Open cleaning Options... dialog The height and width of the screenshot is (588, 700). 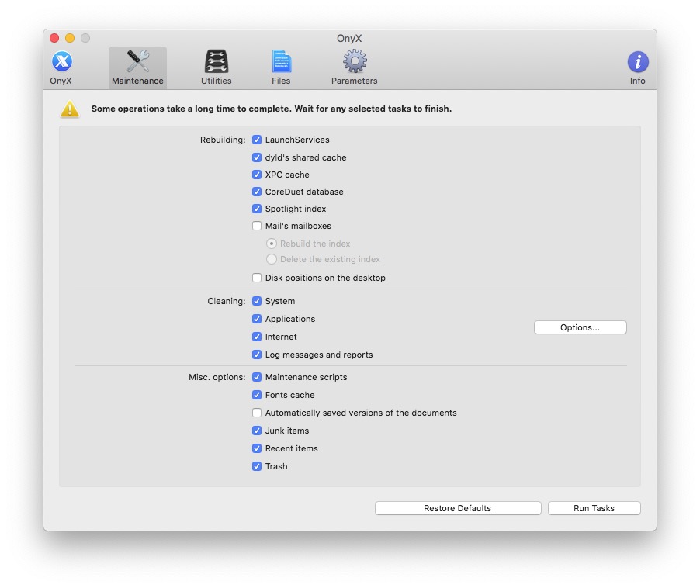(580, 327)
